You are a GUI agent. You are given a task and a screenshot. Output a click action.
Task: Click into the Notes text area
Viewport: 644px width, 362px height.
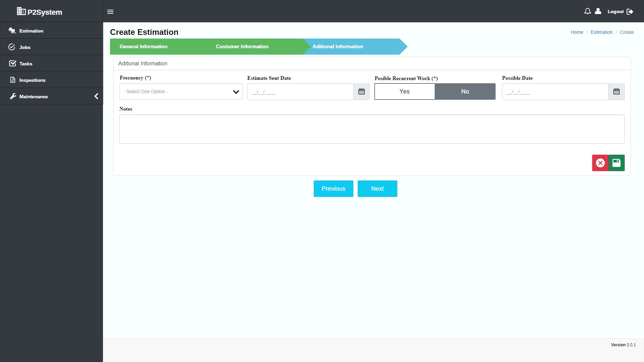(x=372, y=129)
